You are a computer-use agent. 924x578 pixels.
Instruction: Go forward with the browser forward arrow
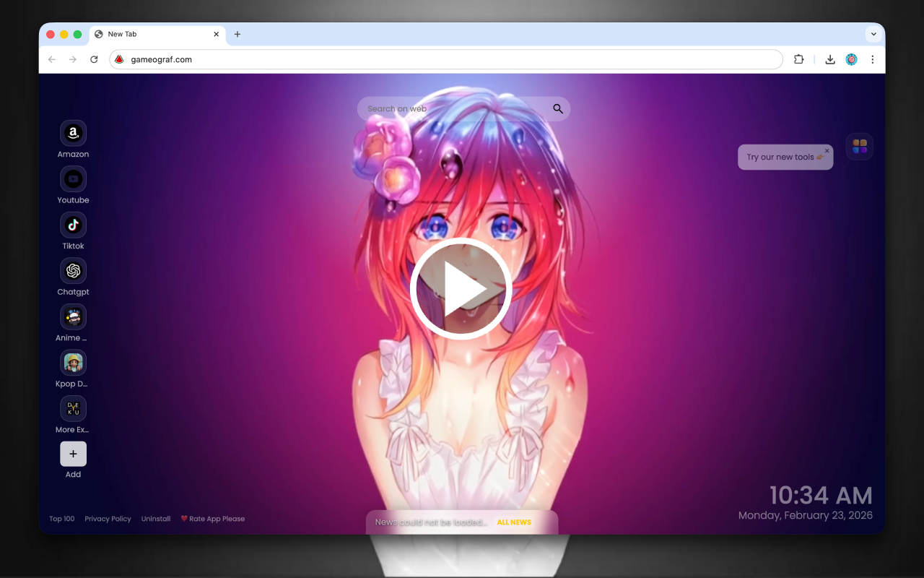(73, 59)
